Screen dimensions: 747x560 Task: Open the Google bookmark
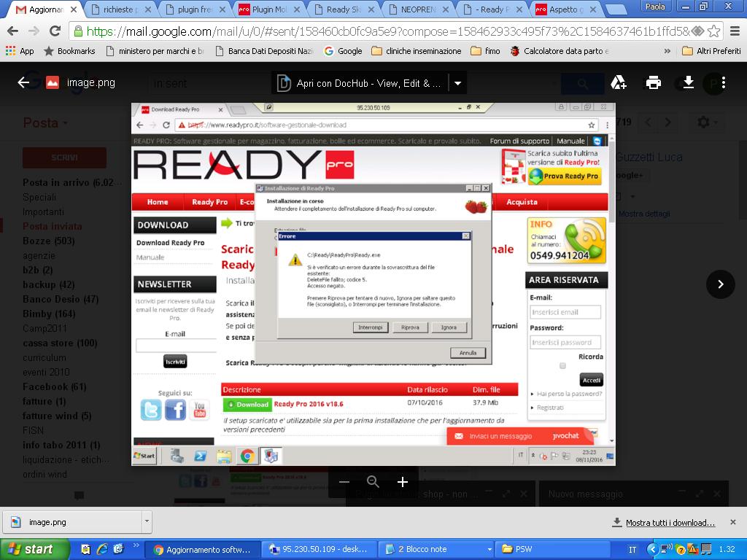343,51
